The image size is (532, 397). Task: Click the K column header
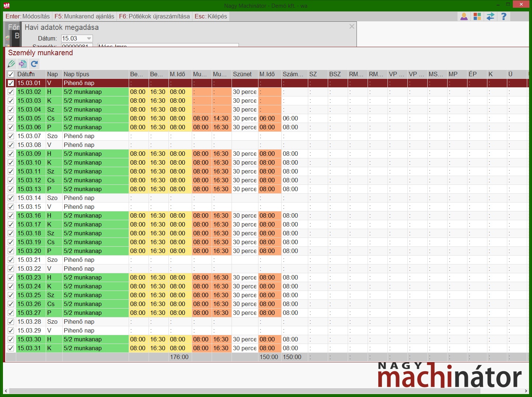point(497,74)
